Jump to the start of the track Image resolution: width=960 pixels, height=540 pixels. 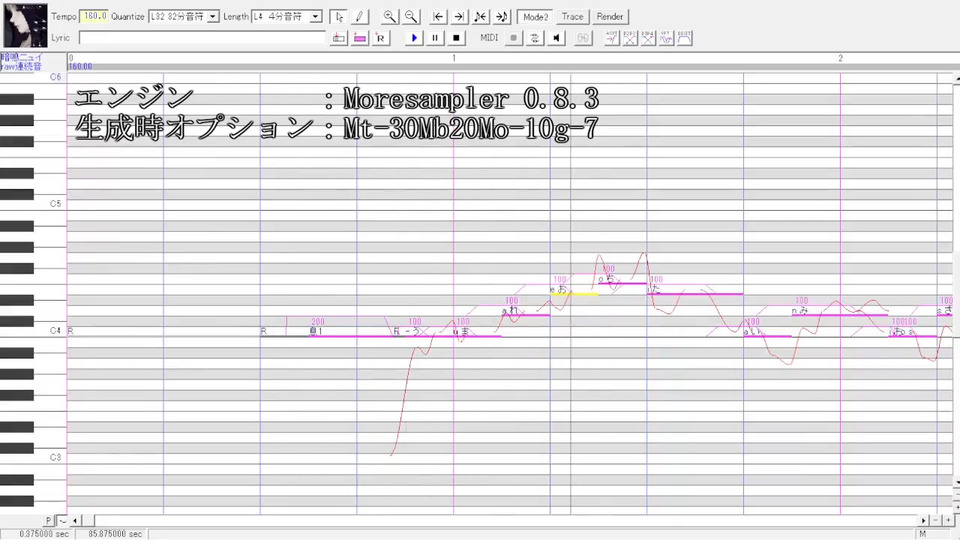click(438, 17)
